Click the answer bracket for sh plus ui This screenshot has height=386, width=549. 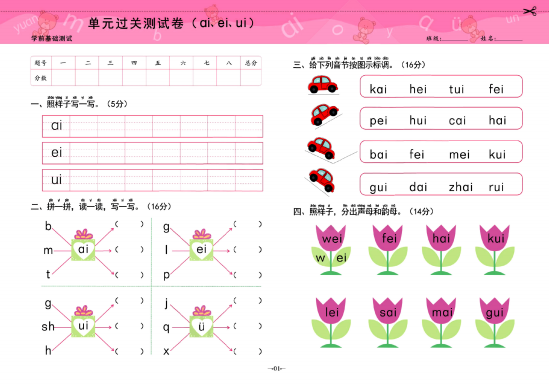click(129, 326)
